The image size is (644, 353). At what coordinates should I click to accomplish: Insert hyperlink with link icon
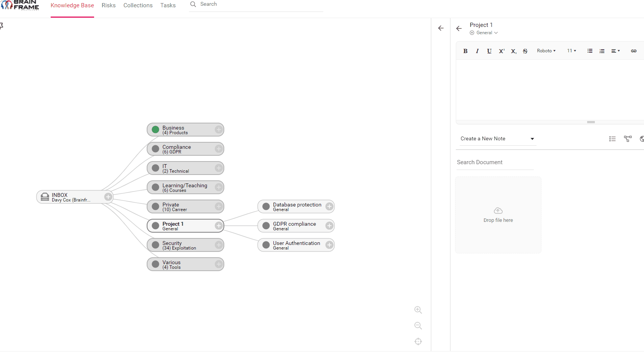pyautogui.click(x=634, y=51)
